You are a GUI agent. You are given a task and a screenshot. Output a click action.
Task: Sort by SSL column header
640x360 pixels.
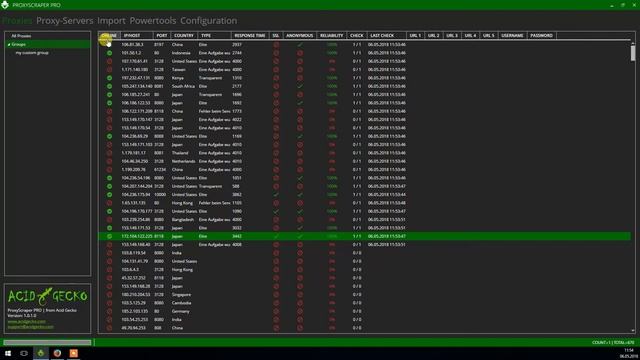tap(276, 36)
